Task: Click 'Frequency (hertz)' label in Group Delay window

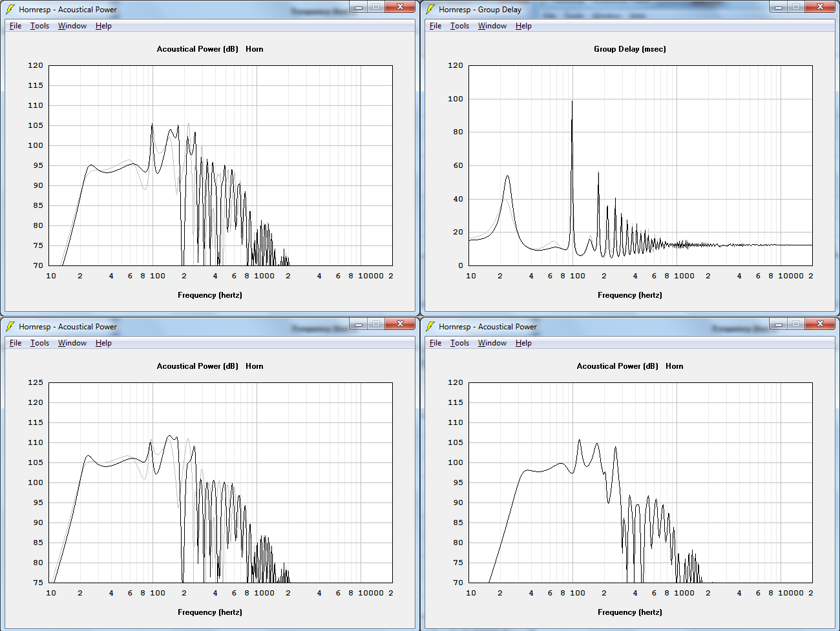Action: point(630,295)
